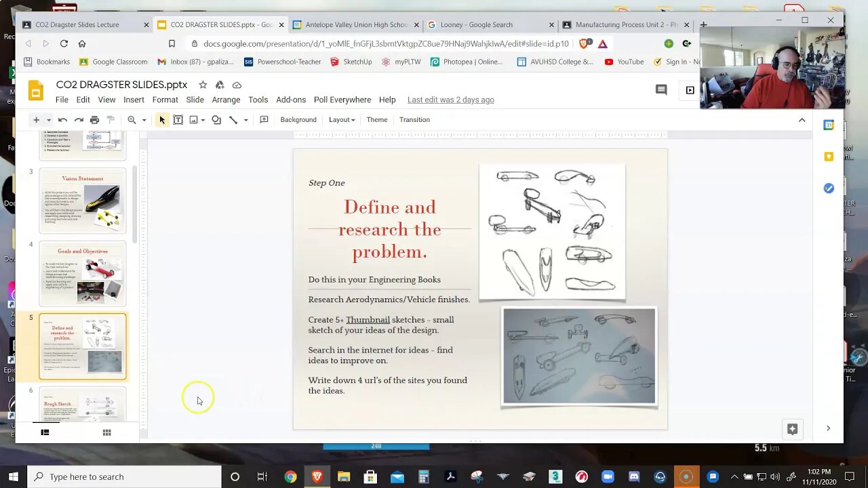Click the Move to Drive folder icon

pos(220,85)
